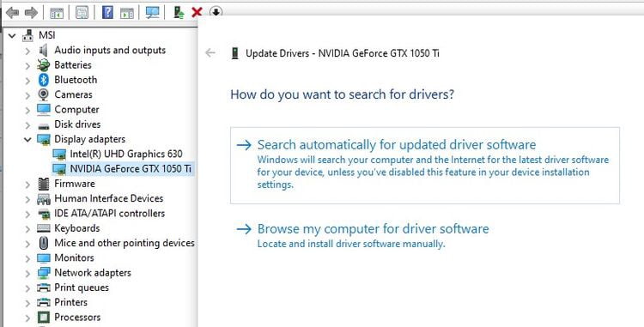Viewport: 644px width, 327px height.
Task: Click the Disk drives icon
Action: (x=44, y=125)
